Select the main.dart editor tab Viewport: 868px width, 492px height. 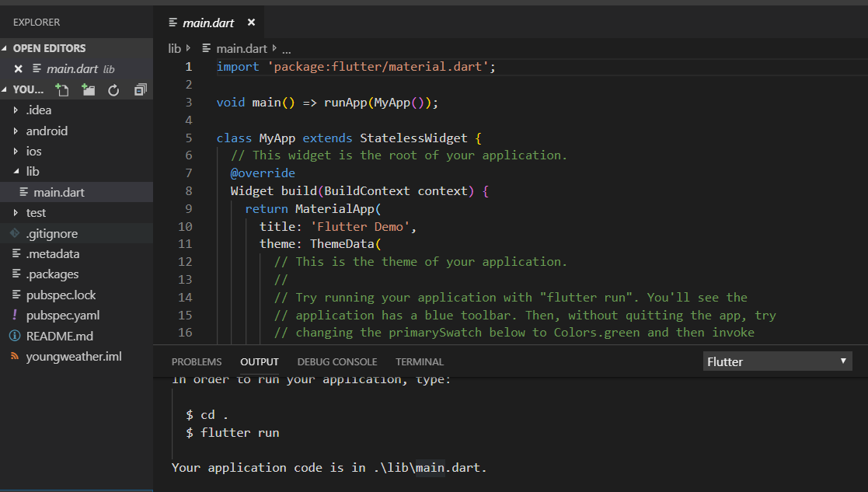coord(209,22)
